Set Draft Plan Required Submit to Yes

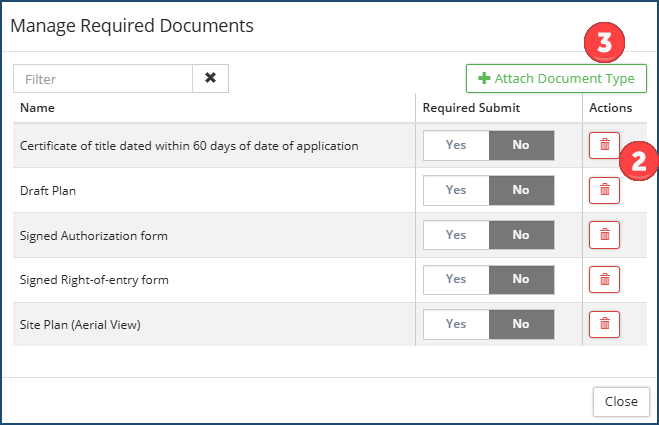point(456,190)
